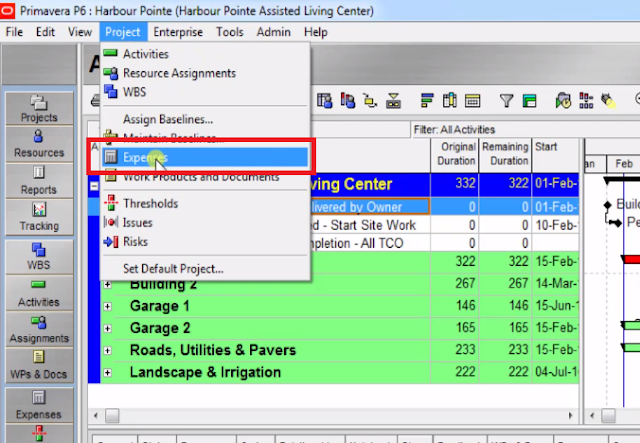Image resolution: width=640 pixels, height=443 pixels.
Task: Open Thresholds from the Project menu
Action: (204, 203)
